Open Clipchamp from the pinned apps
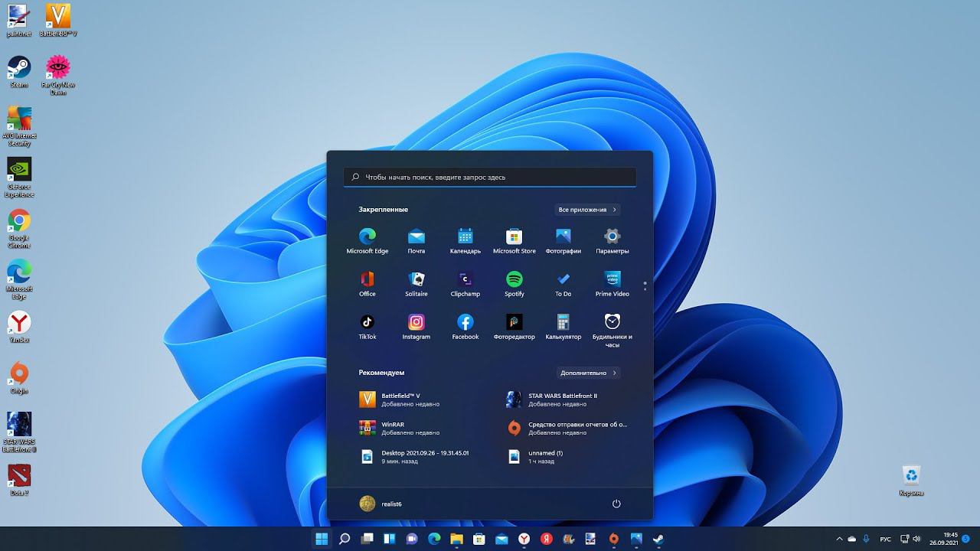This screenshot has height=551, width=980. 465,283
